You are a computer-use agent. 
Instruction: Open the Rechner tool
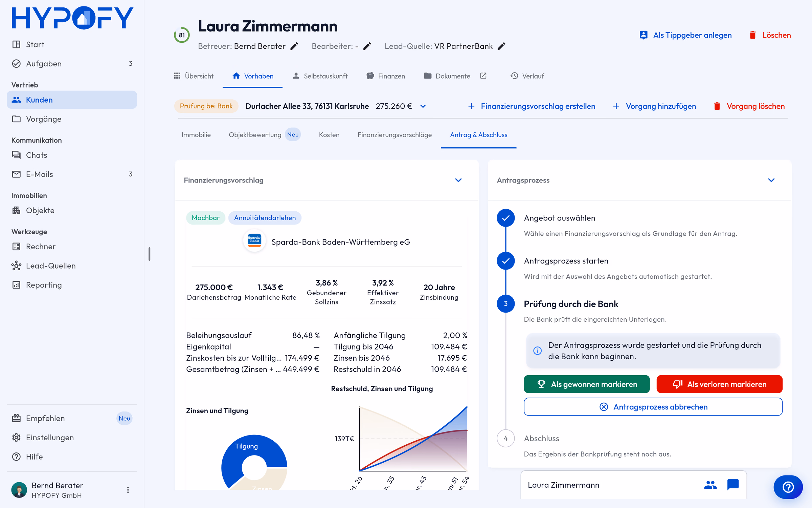coord(72,247)
